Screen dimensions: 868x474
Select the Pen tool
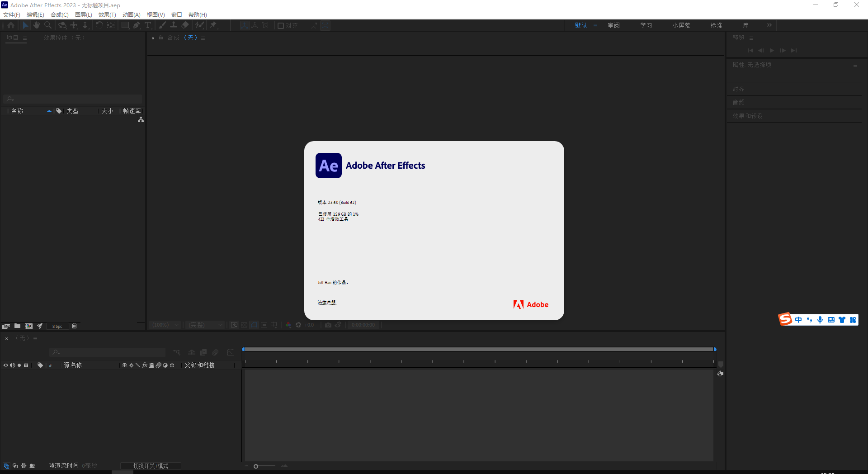(x=137, y=25)
